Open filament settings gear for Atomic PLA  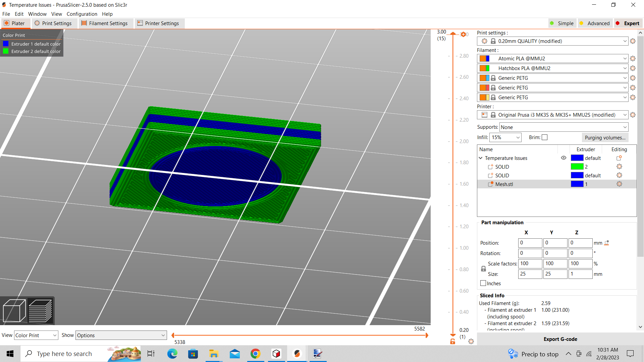[633, 58]
